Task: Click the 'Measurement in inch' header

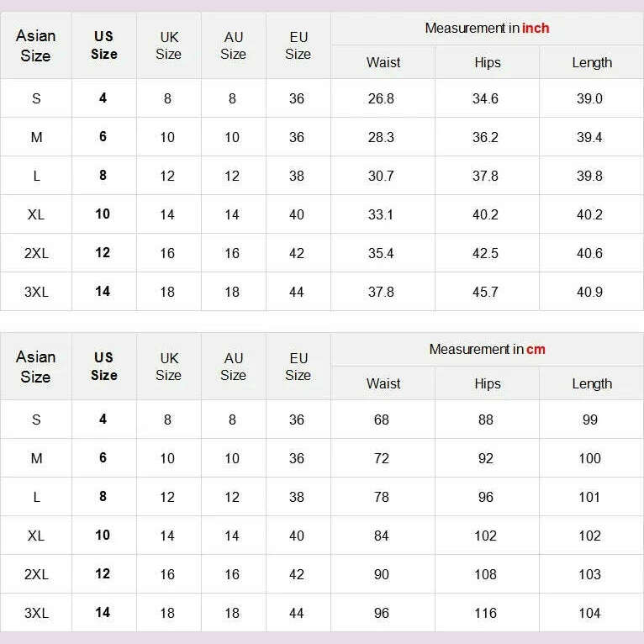Action: (487, 29)
